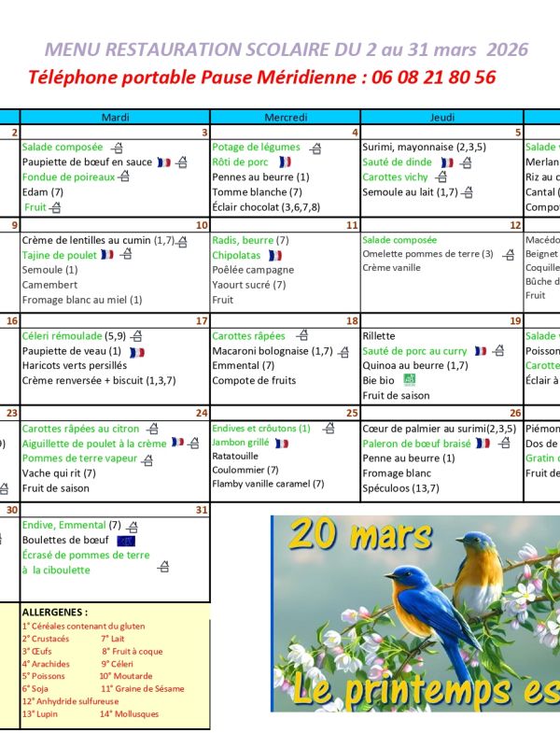Screen dimensions: 560x747
Task: Click Emmental (7) on Wednesday 18
Action: click(243, 365)
